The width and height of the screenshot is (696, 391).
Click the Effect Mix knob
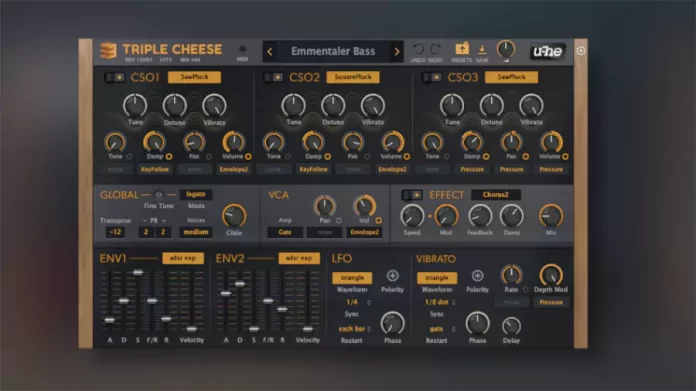coord(551,216)
